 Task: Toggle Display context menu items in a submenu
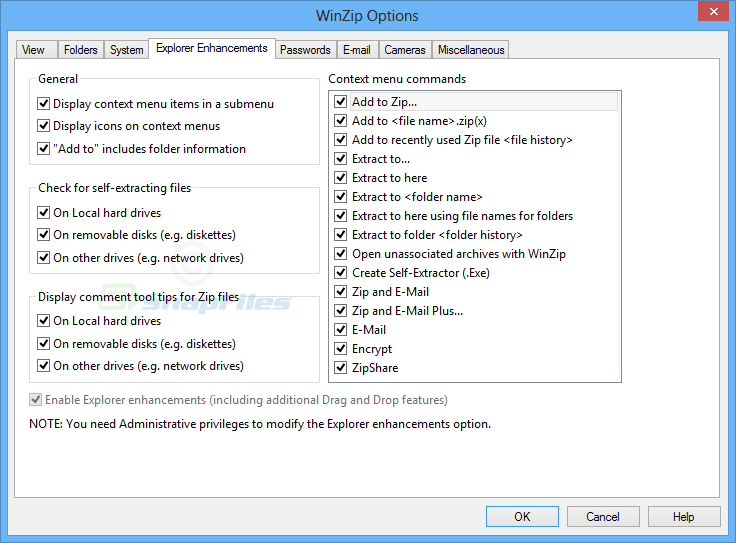[x=44, y=103]
